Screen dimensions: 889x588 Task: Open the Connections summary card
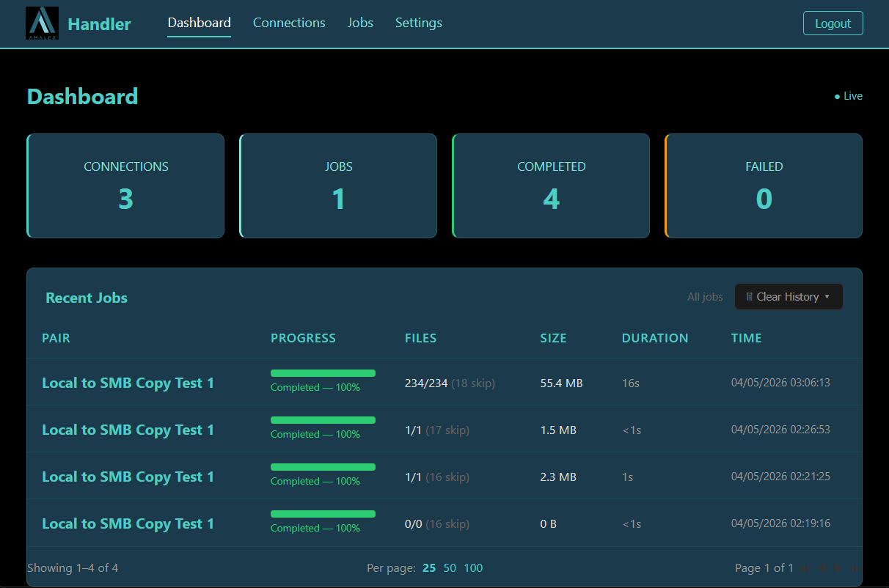(125, 185)
